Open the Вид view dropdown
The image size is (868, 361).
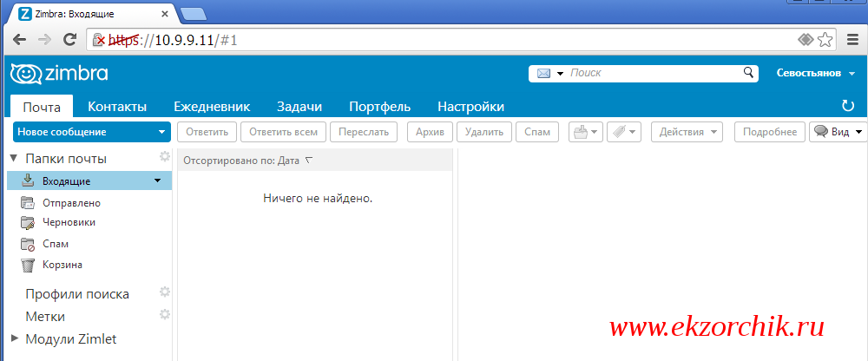838,132
